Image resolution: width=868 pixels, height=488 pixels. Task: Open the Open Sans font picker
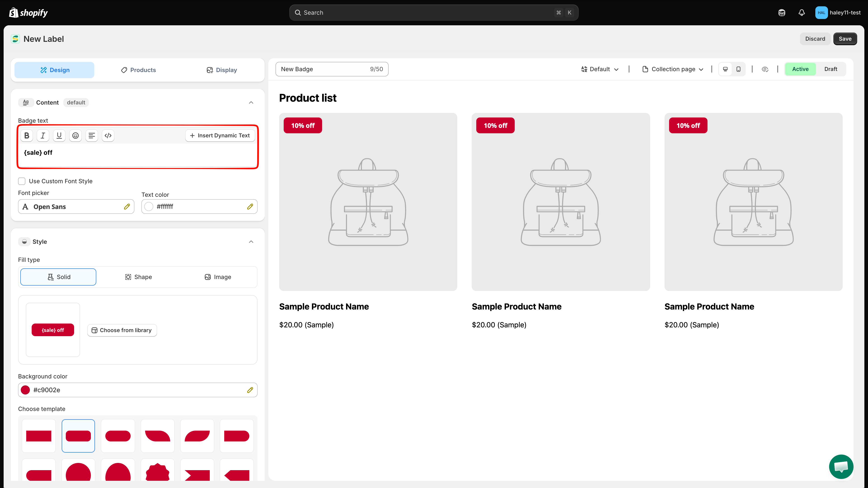(76, 206)
